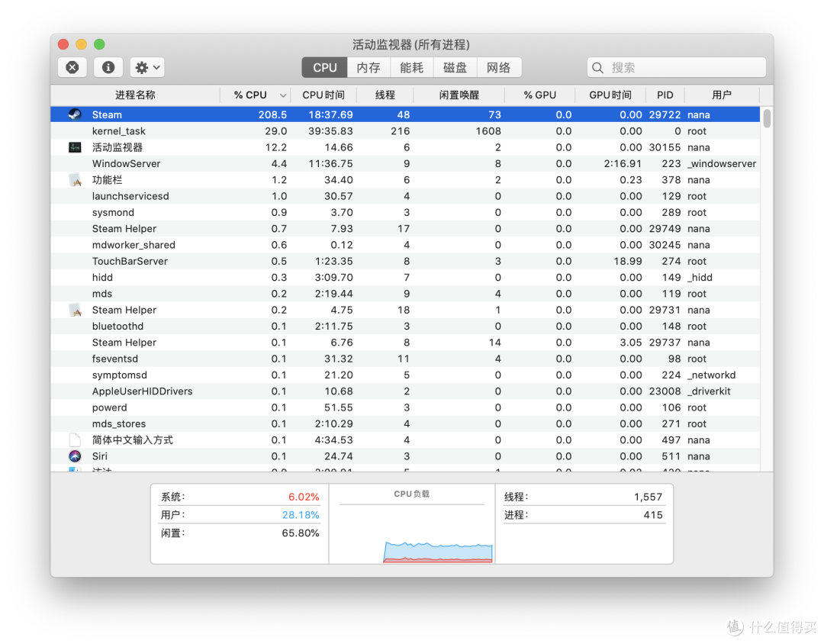The width and height of the screenshot is (824, 644).
Task: Switch to the 内存 tab
Action: coord(369,67)
